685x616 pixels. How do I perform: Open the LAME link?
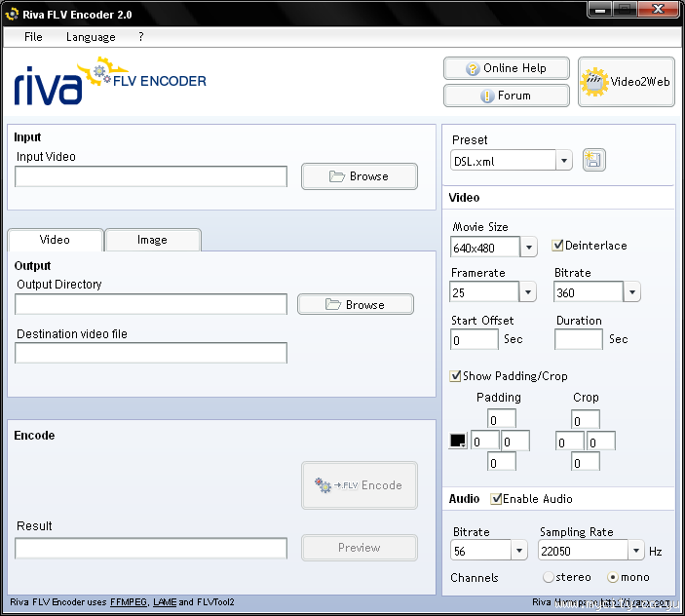click(x=165, y=602)
